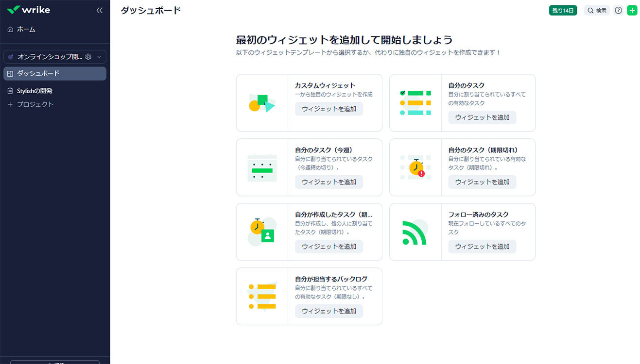Add the カスタムウィジェット widget

coord(329,109)
